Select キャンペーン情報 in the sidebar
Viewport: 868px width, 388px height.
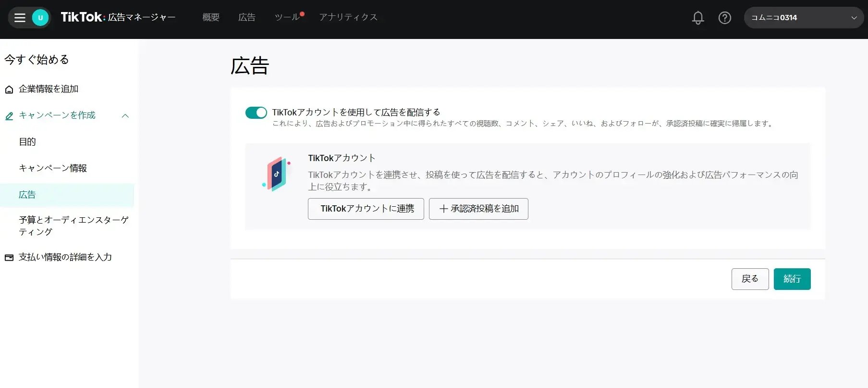53,168
